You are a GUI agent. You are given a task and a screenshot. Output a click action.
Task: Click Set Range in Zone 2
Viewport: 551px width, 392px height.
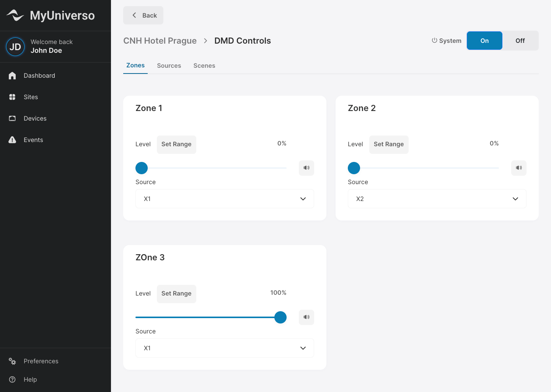389,144
